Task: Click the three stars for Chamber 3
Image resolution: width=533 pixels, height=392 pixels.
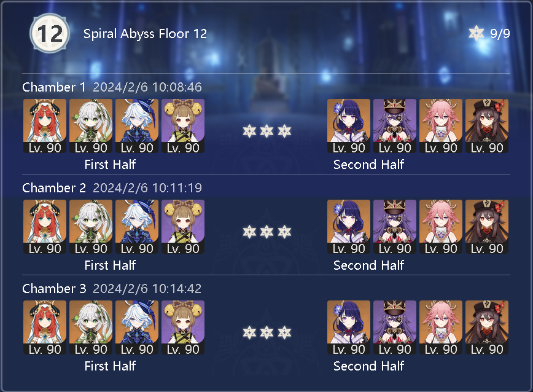Action: coord(267,332)
